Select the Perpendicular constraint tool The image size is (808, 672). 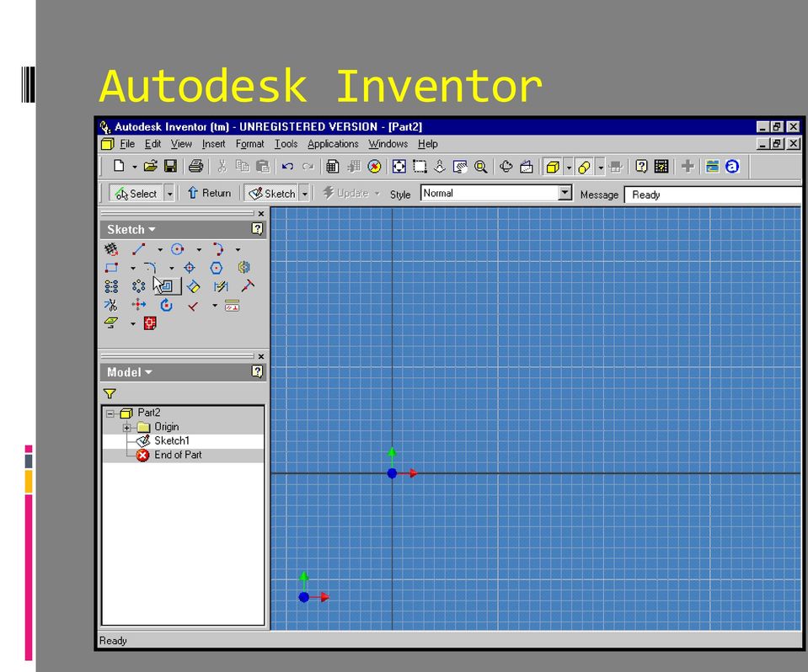coord(193,306)
